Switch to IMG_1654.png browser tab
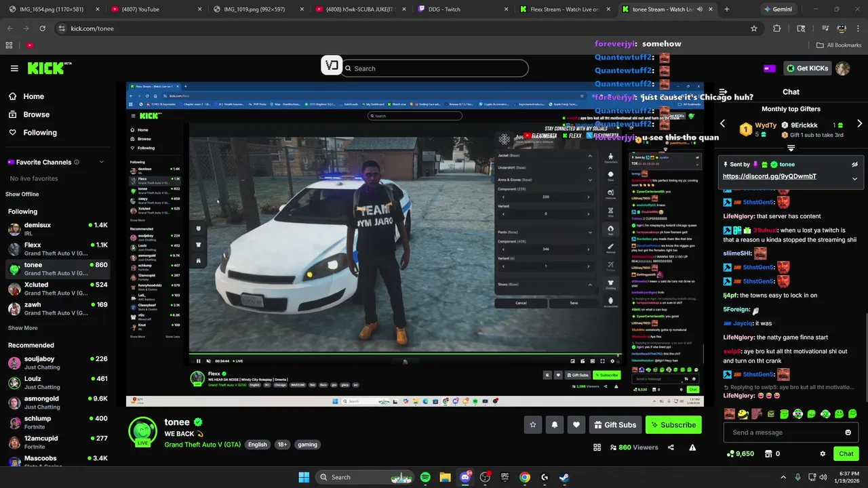868x488 pixels. click(x=53, y=9)
